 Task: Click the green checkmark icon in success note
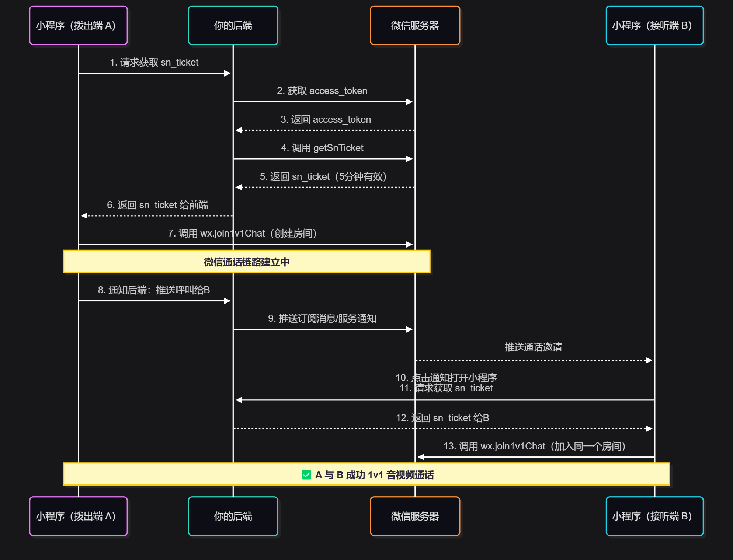[306, 475]
